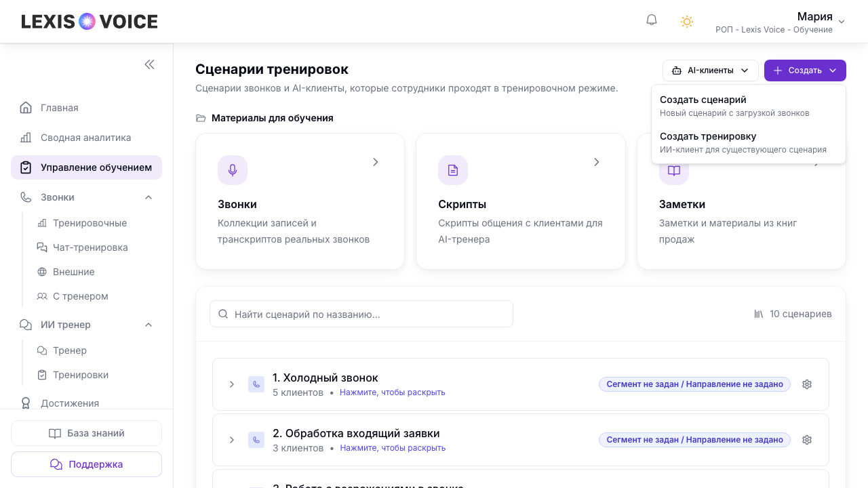
Task: Click the Управление обучением clipboard icon
Action: [x=26, y=167]
